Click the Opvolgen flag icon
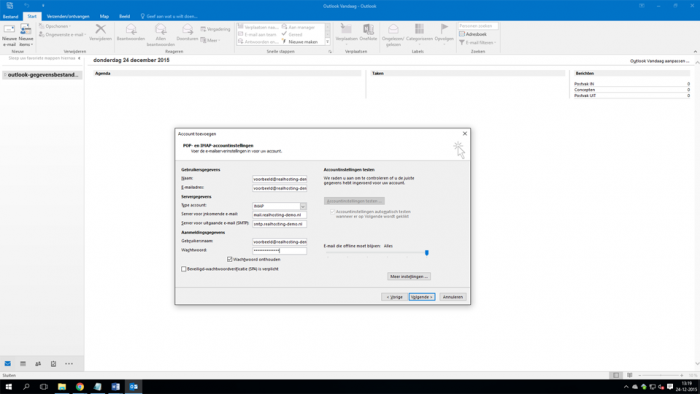Image resolution: width=700 pixels, height=394 pixels. click(444, 29)
